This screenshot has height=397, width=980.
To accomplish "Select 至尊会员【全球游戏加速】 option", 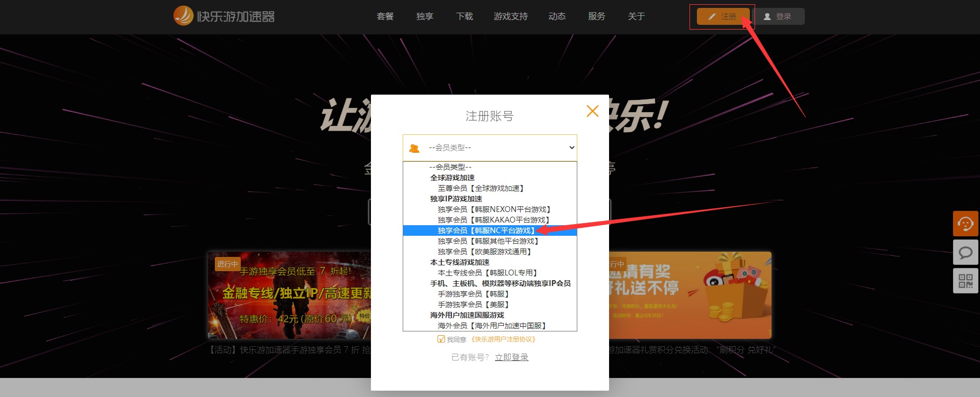I will [x=490, y=188].
